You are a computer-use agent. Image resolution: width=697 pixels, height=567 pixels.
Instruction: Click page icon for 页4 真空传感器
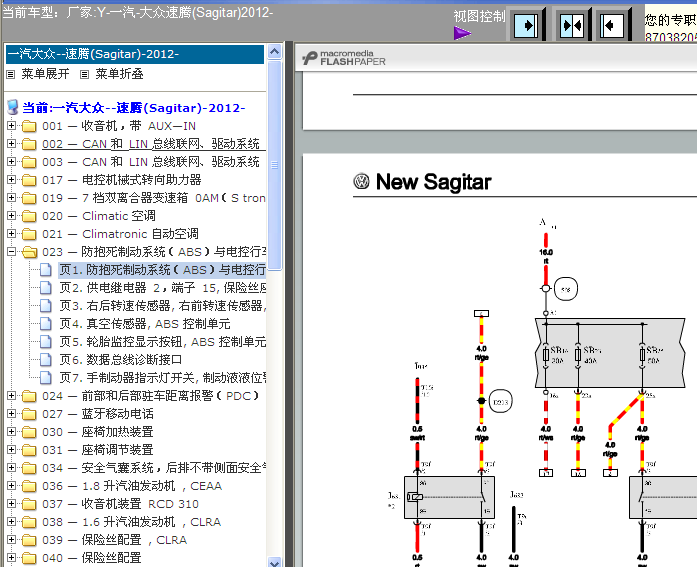[45, 324]
